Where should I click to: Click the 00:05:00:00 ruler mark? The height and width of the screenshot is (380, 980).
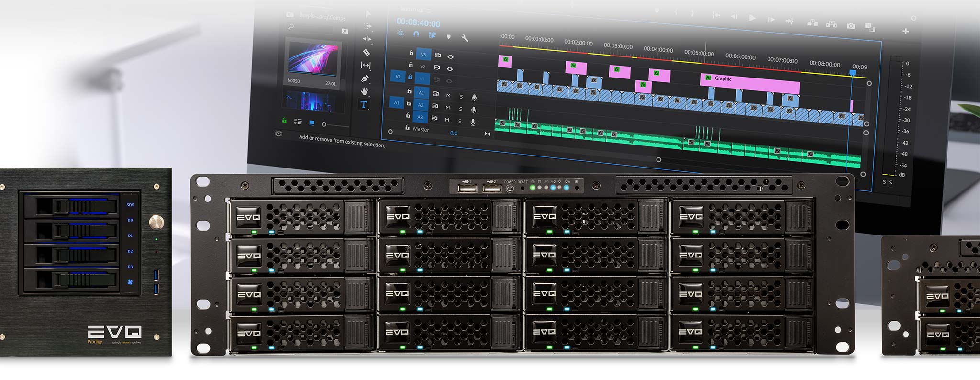coord(699,53)
